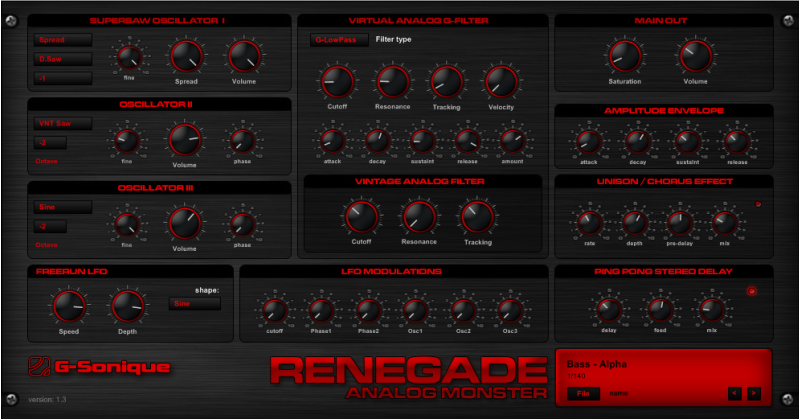The height and width of the screenshot is (419, 800).
Task: Click the G-Sonique logo icon
Action: pyautogui.click(x=38, y=367)
